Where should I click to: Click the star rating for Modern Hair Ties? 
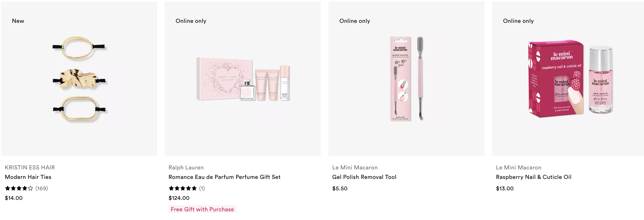[19, 188]
